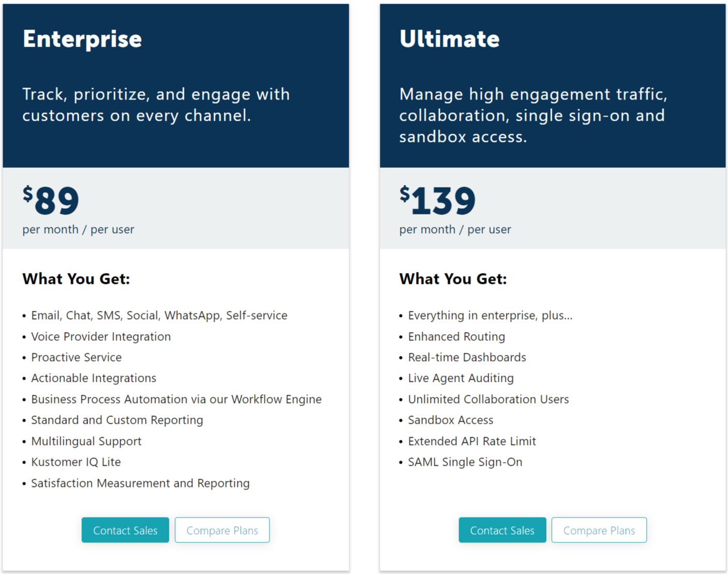Click the Kustomer IQ Lite feature

tap(76, 462)
